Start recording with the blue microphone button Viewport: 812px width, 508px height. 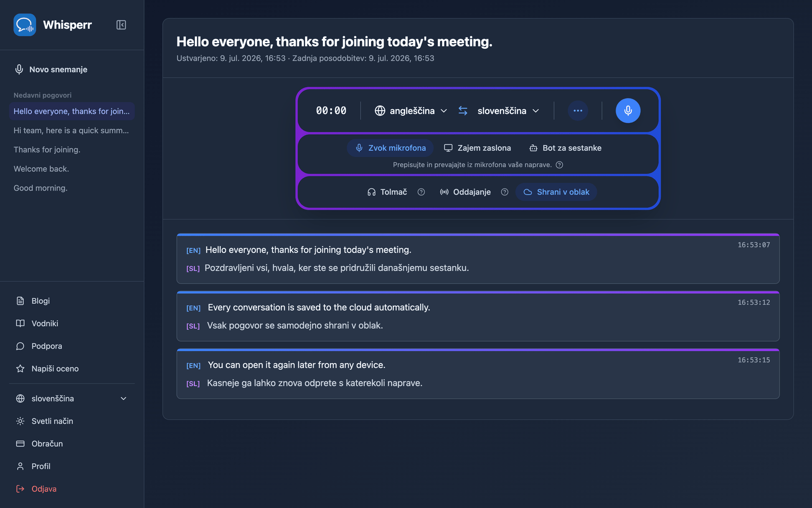628,111
